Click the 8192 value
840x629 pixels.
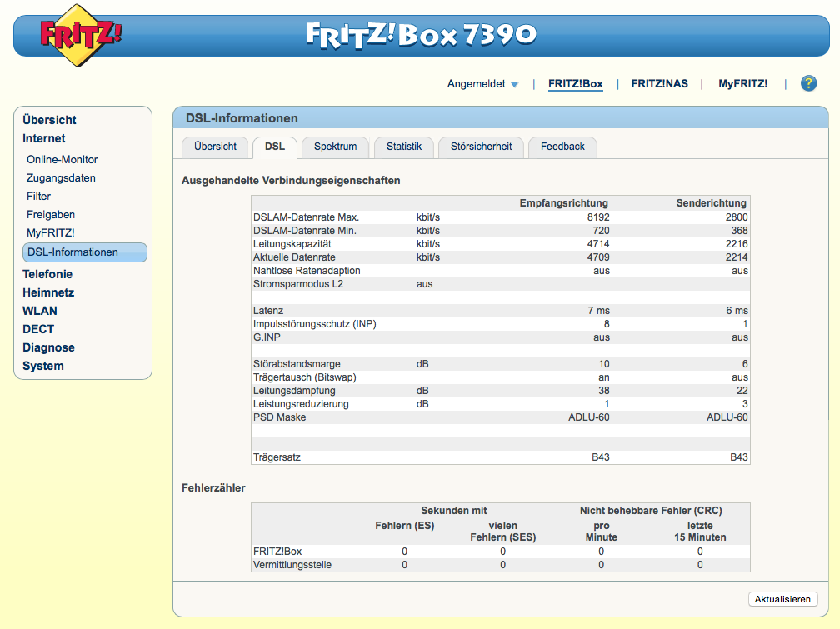pos(598,217)
